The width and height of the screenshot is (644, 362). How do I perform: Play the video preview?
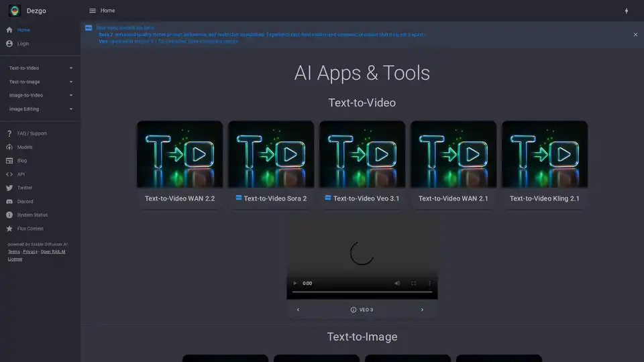pyautogui.click(x=294, y=284)
